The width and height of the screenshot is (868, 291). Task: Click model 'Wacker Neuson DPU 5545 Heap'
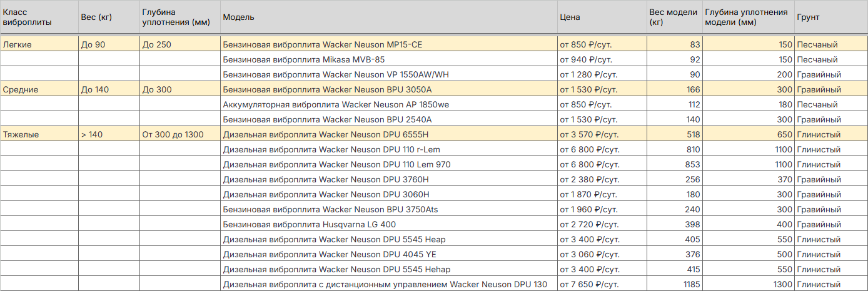pyautogui.click(x=389, y=240)
